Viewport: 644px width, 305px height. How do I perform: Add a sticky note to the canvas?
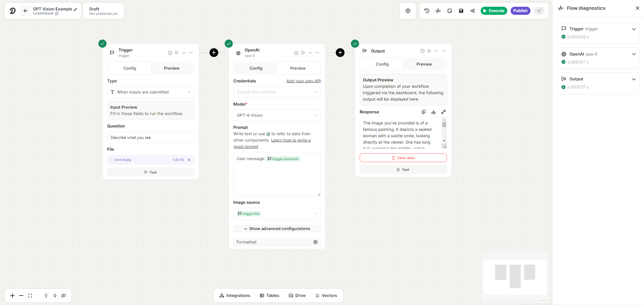449,11
